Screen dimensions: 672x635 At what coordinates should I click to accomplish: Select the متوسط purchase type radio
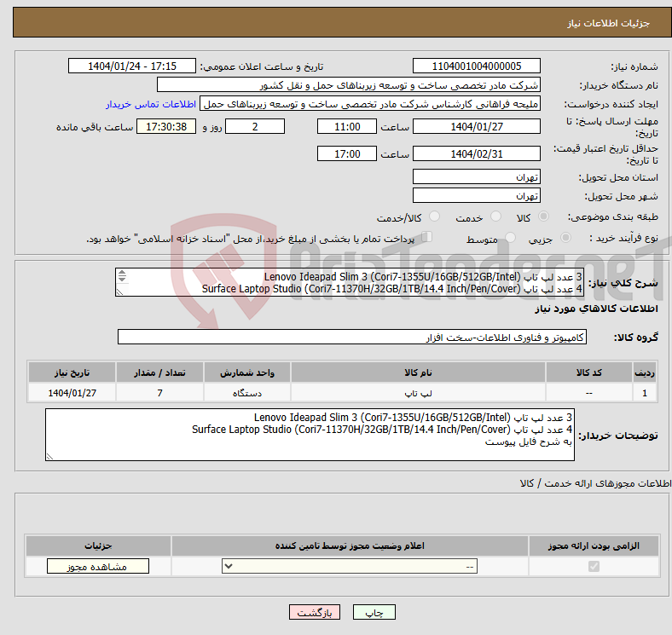click(510, 237)
